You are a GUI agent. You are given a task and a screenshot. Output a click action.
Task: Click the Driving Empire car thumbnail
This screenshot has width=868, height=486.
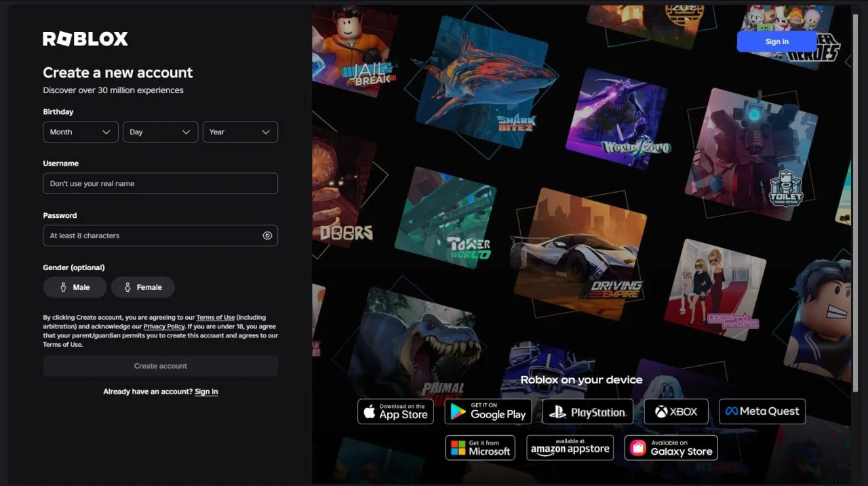[580, 253]
